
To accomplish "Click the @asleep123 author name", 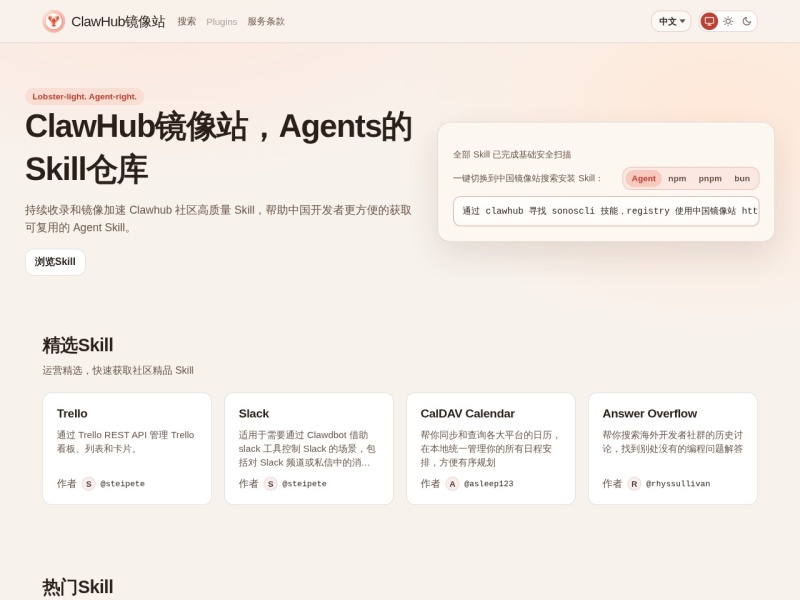I will (x=489, y=484).
